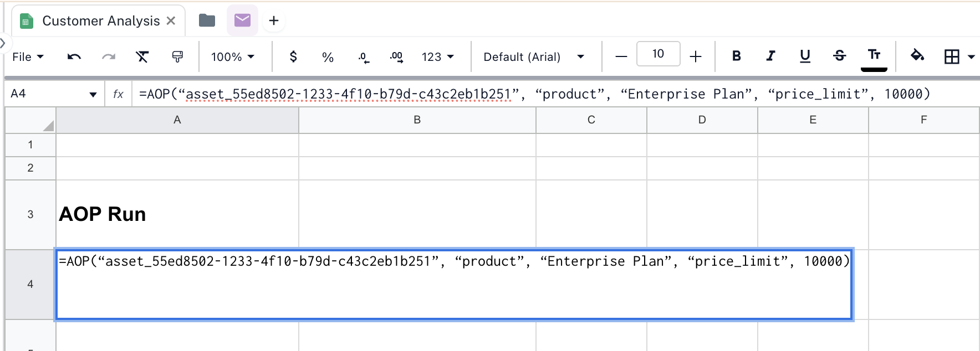The height and width of the screenshot is (351, 980).
Task: Expand the Default (Arial) font dropdown
Action: click(533, 56)
